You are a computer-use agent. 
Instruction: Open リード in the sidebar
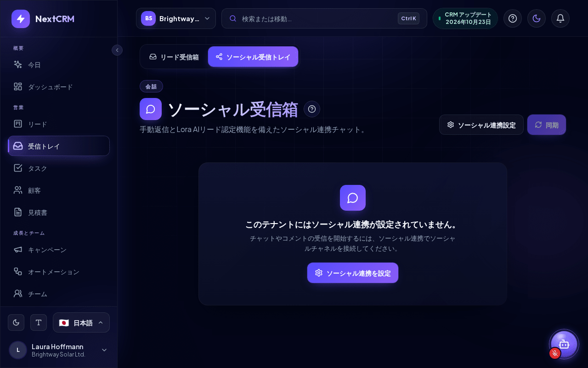[x=59, y=124]
